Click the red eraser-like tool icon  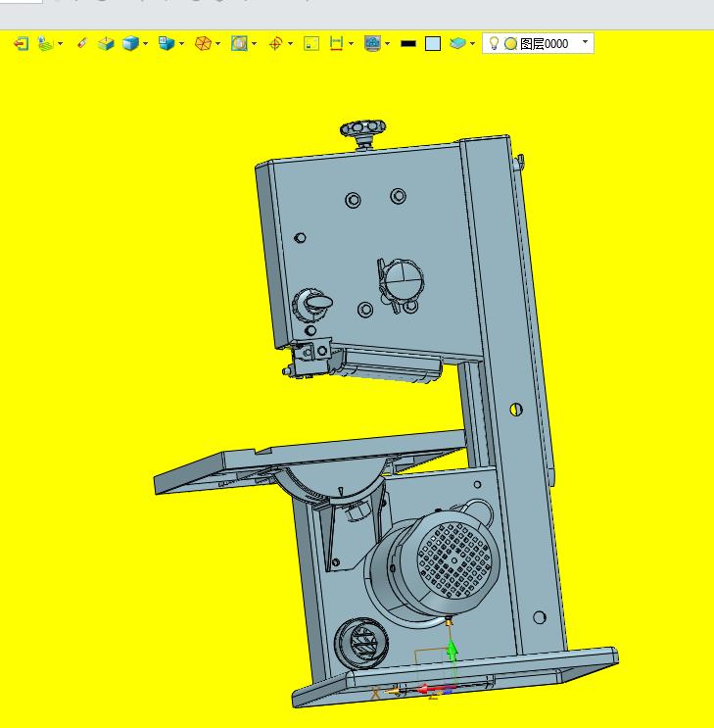tap(82, 43)
